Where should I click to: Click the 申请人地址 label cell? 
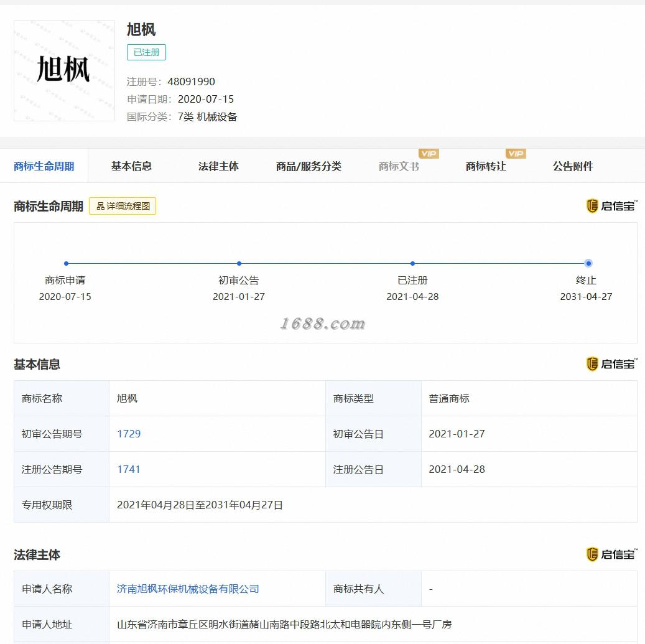pos(62,624)
